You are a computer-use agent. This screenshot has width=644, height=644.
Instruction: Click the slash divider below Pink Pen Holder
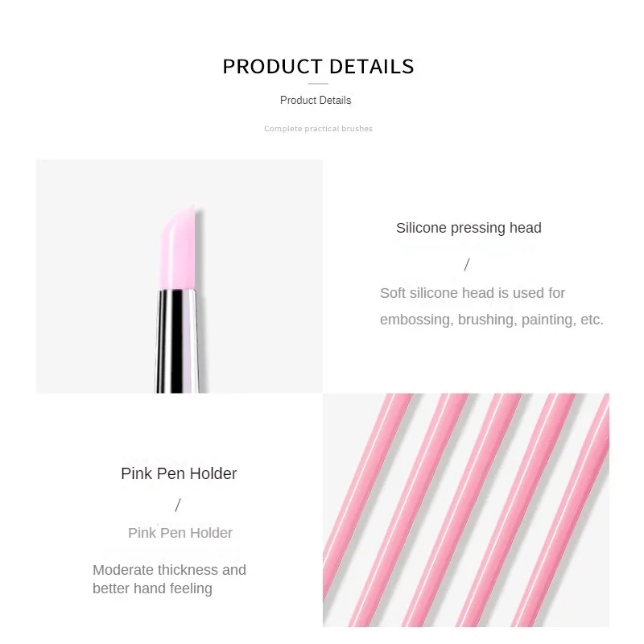coord(178,506)
